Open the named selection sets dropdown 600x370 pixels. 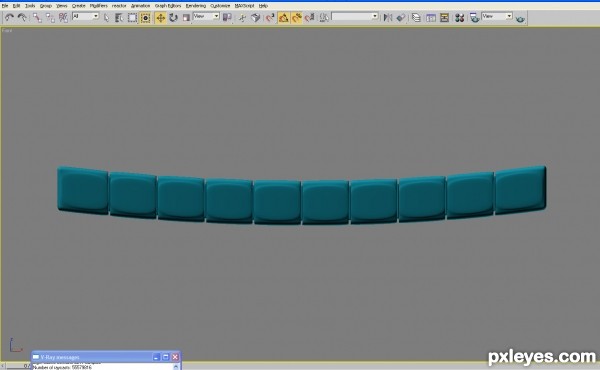tap(355, 16)
